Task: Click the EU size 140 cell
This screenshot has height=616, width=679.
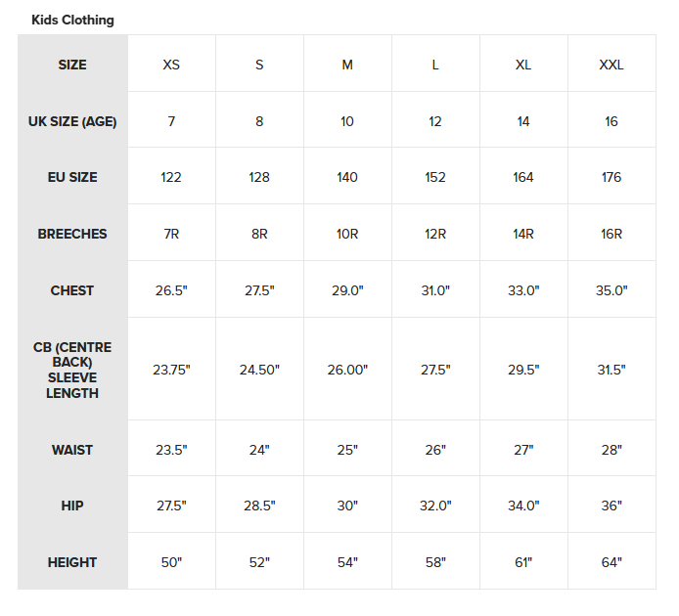Action: tap(347, 177)
